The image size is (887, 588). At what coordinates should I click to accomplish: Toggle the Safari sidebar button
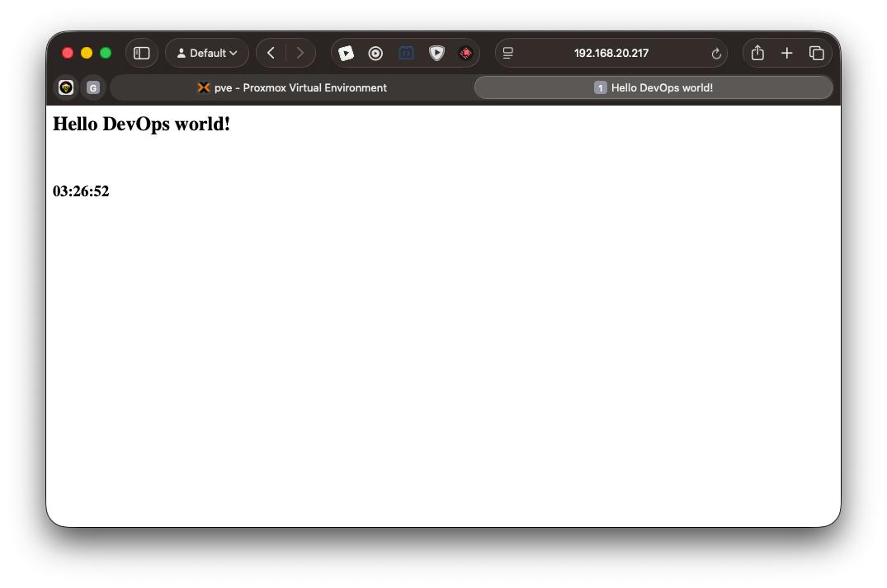coord(141,53)
